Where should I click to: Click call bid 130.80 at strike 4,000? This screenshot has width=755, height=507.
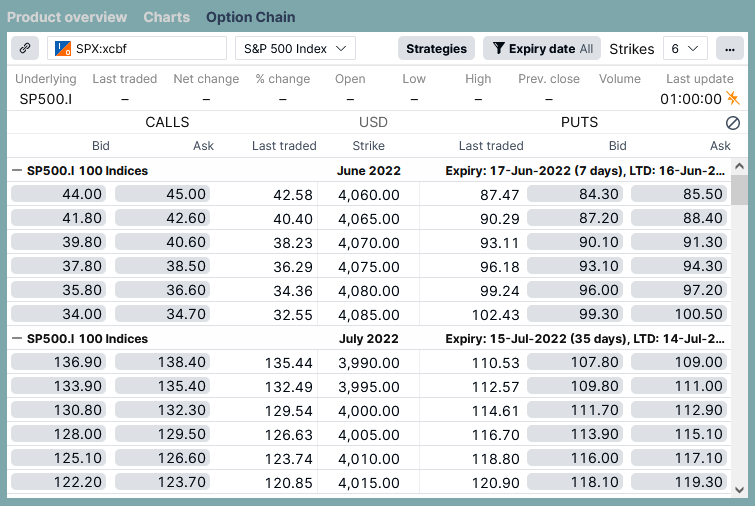[x=59, y=410]
